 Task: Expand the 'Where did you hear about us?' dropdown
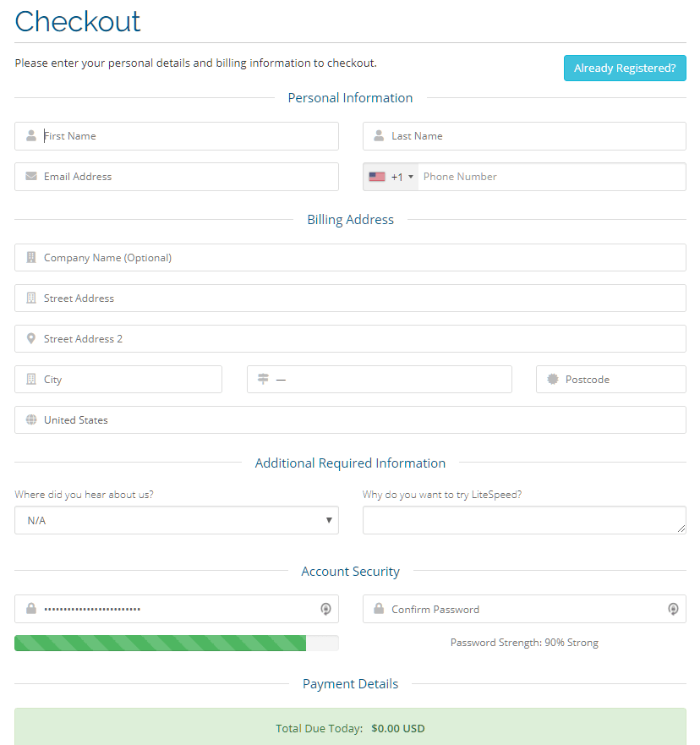pos(177,520)
